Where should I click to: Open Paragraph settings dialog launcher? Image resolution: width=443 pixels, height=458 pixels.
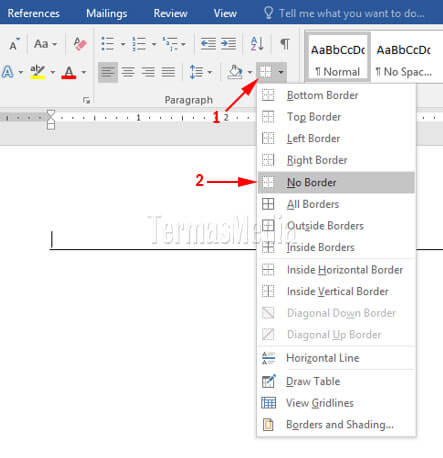[86, 100]
